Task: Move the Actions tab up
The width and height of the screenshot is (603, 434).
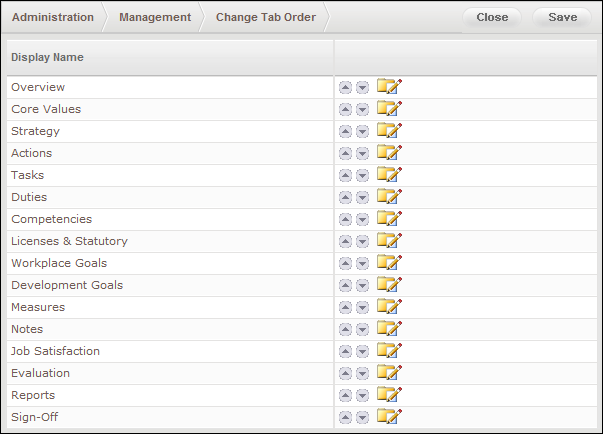Action: [346, 154]
